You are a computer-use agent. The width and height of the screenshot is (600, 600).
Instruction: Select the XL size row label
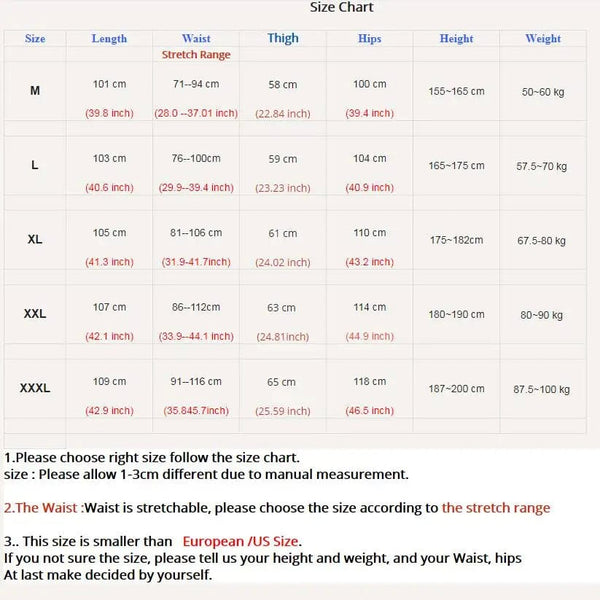tap(35, 240)
